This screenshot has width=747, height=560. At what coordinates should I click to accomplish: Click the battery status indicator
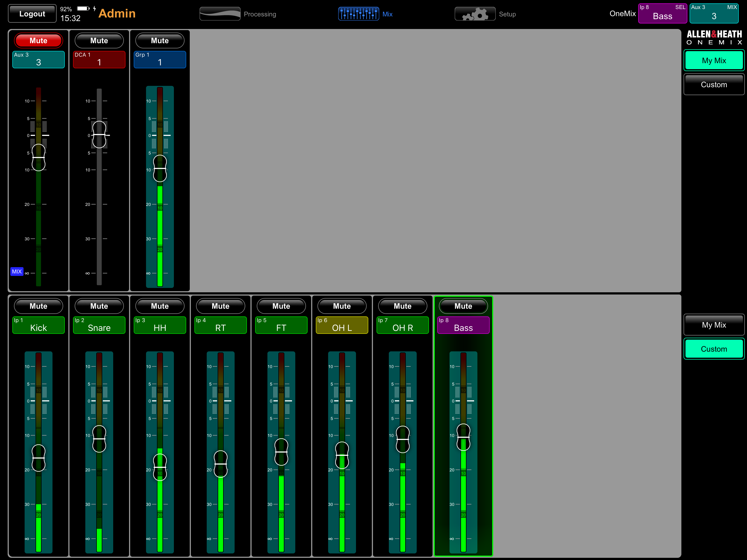click(x=83, y=8)
